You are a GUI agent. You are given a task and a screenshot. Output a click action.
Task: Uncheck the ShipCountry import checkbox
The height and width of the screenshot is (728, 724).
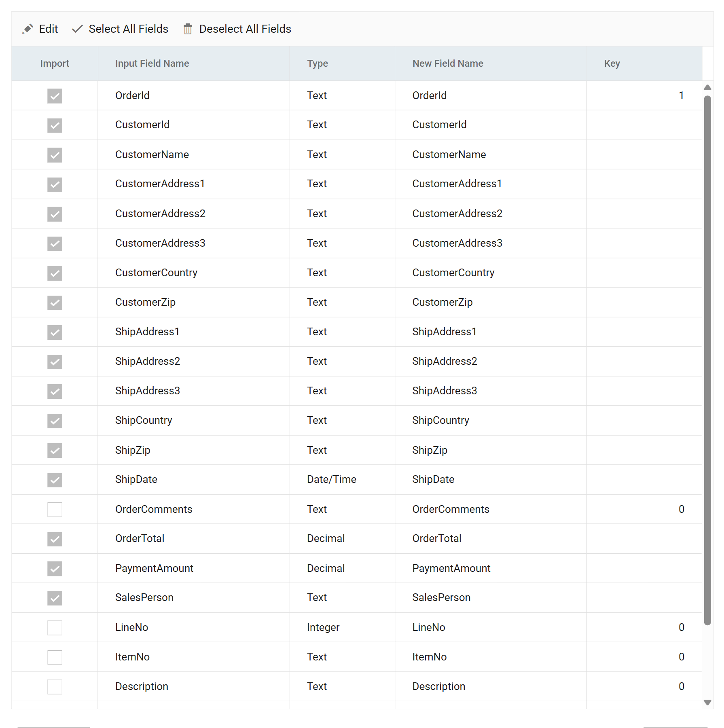(x=55, y=421)
